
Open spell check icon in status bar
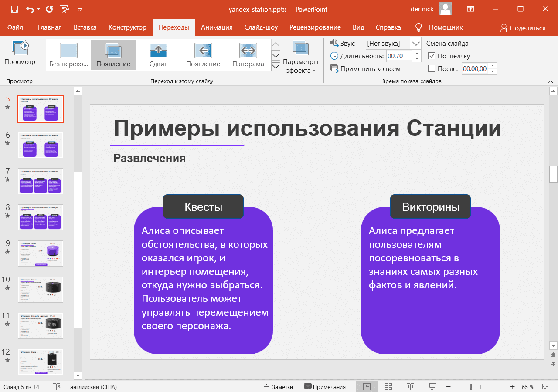(x=56, y=387)
